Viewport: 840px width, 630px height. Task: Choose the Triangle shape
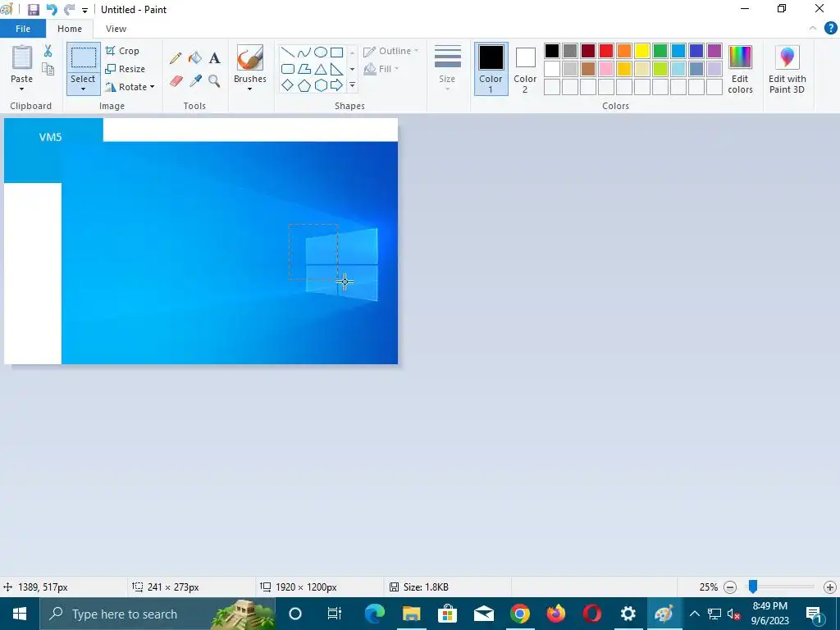point(321,69)
